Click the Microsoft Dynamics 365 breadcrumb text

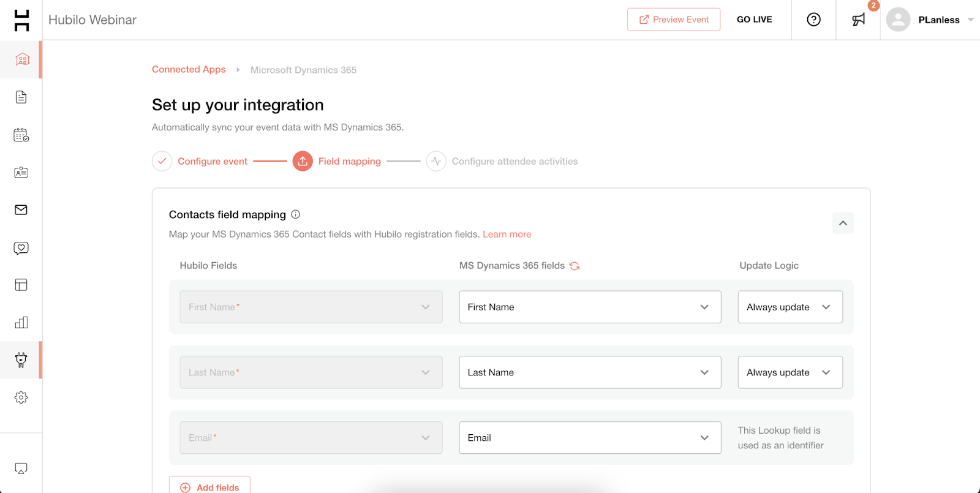tap(303, 70)
